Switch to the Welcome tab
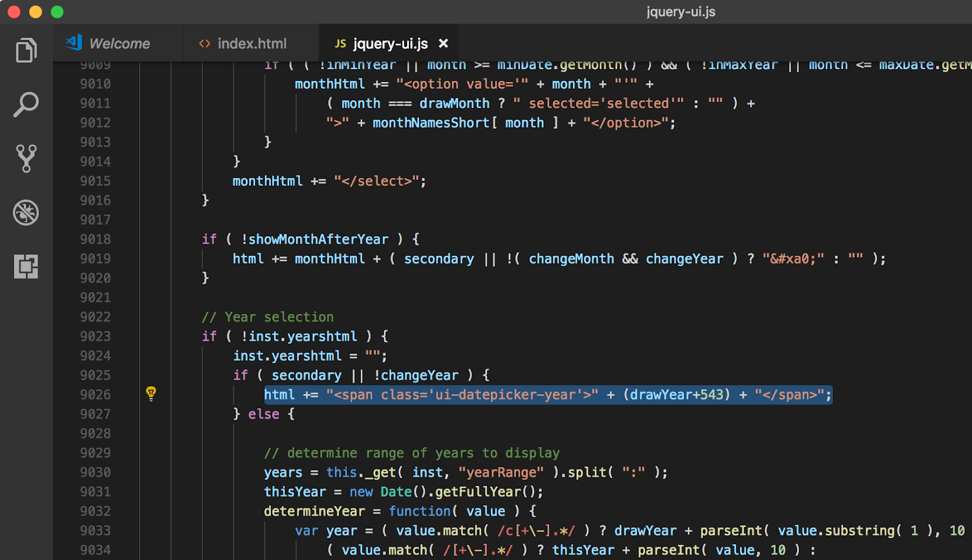The image size is (972, 560). (120, 43)
